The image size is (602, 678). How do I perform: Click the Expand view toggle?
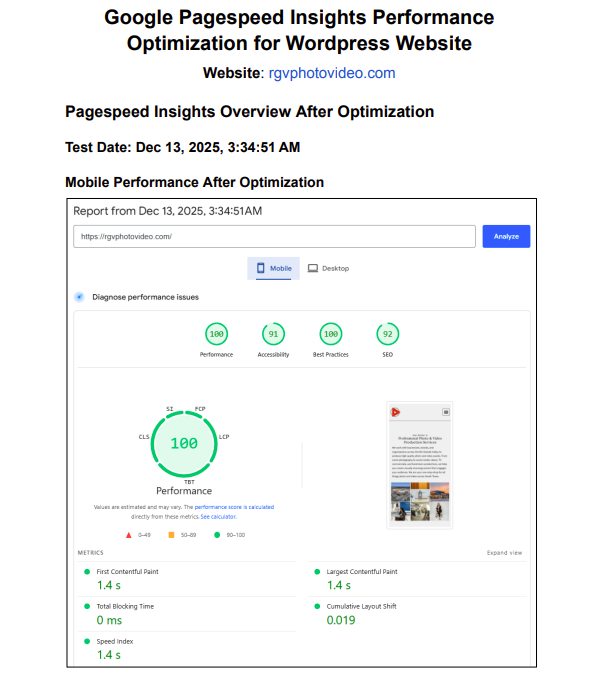tap(504, 553)
